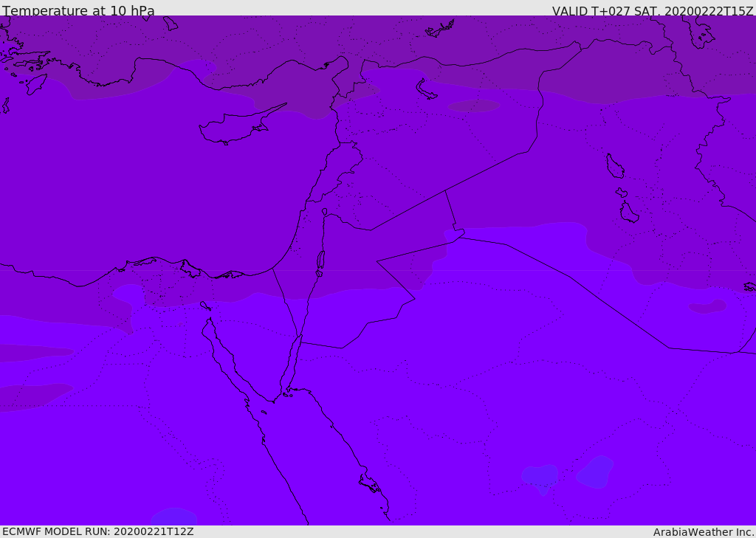Click the ArabiaWeather Inc. credit text

[x=704, y=532]
